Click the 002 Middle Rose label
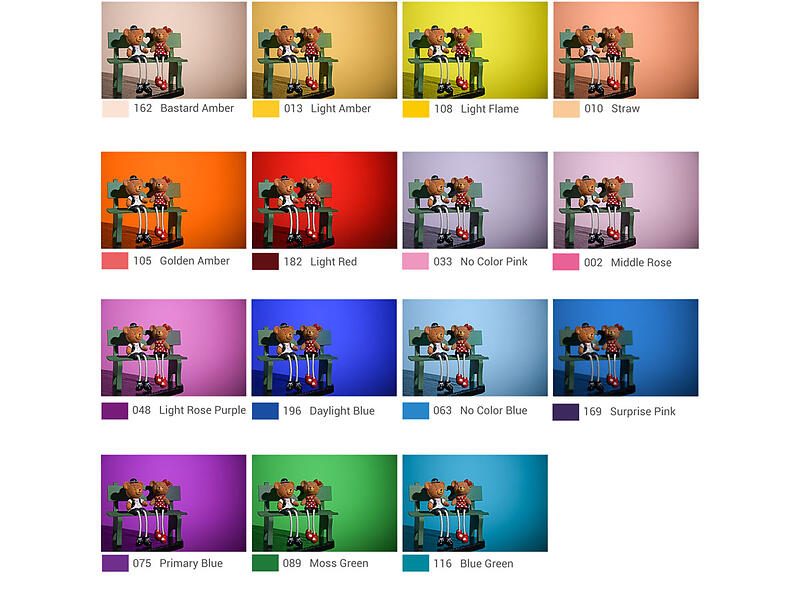Image resolution: width=800 pixels, height=600 pixels. (x=628, y=262)
